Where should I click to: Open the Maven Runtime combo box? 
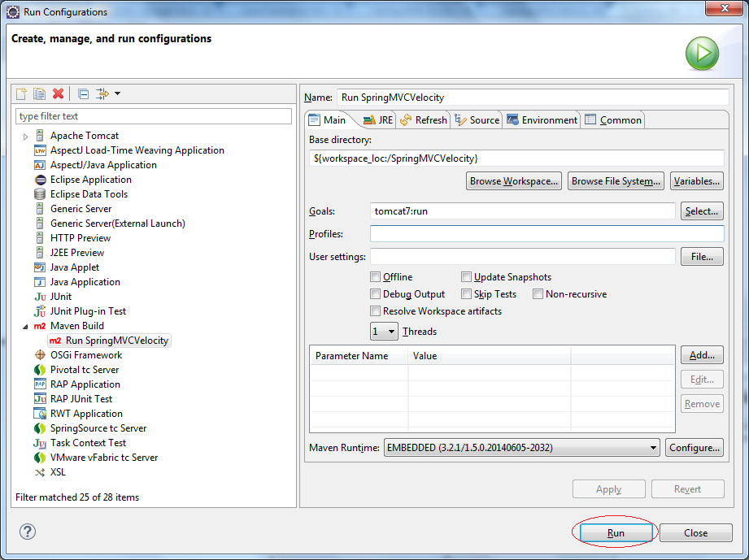(x=521, y=448)
